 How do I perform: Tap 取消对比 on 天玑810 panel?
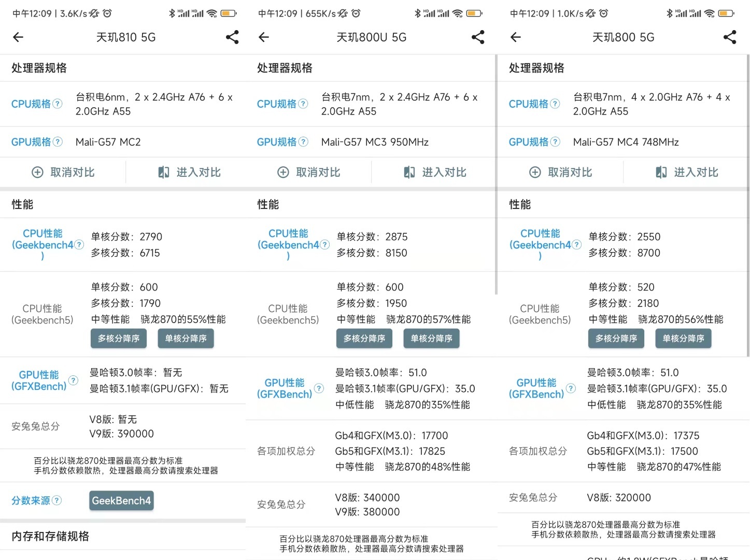(63, 172)
